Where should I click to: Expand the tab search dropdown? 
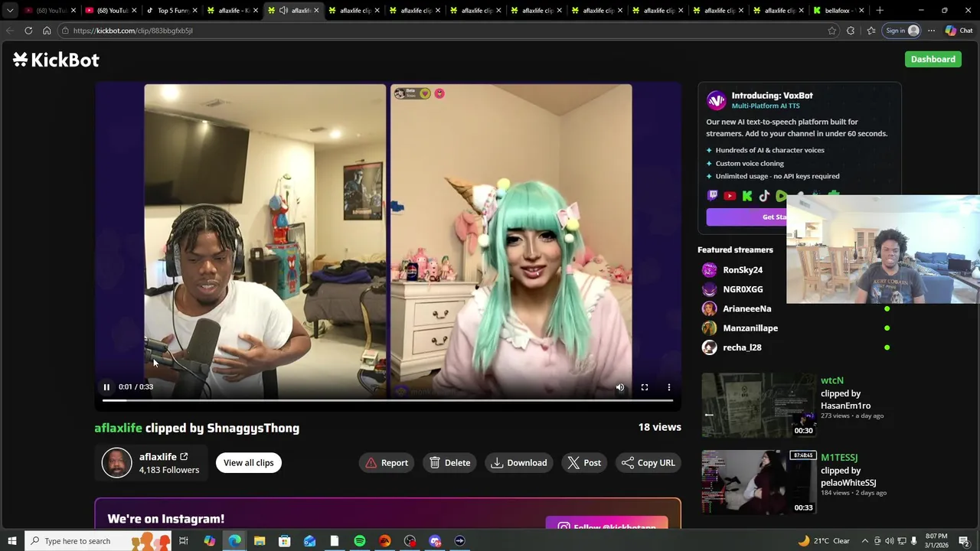tap(10, 11)
